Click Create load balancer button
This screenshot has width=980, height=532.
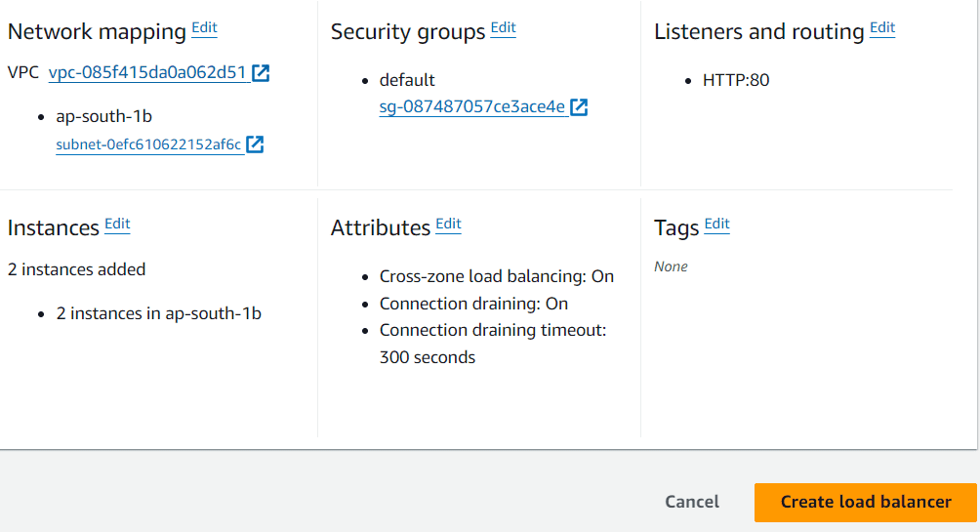tap(866, 502)
